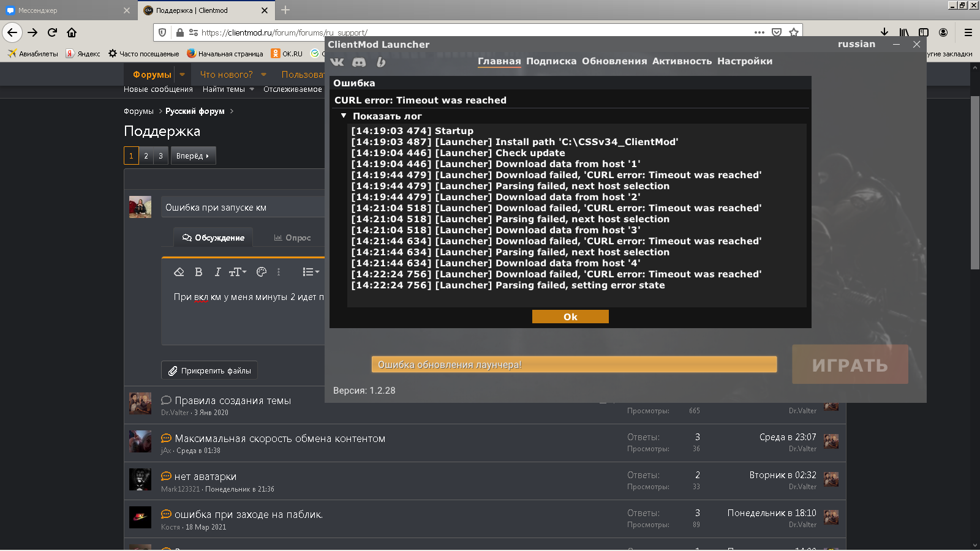The width and height of the screenshot is (980, 551).
Task: Open the list formatting dropdown
Action: click(311, 272)
